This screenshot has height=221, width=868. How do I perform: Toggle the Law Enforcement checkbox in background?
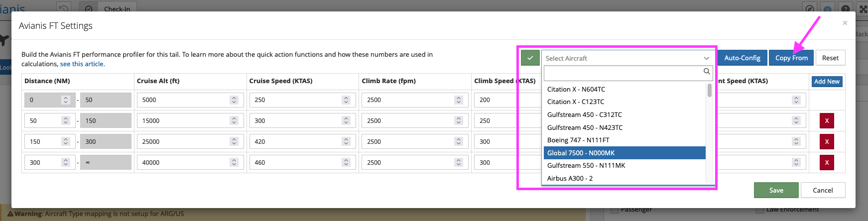click(x=759, y=210)
